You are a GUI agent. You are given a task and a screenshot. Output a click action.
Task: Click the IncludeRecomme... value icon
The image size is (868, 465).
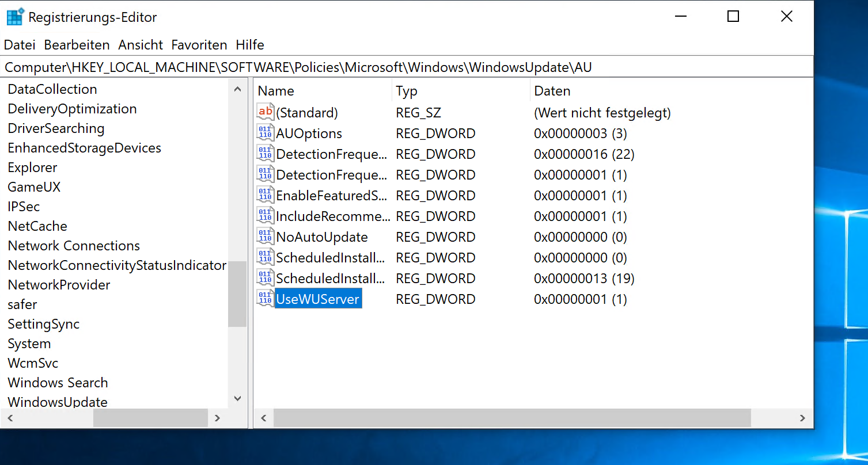pyautogui.click(x=265, y=216)
